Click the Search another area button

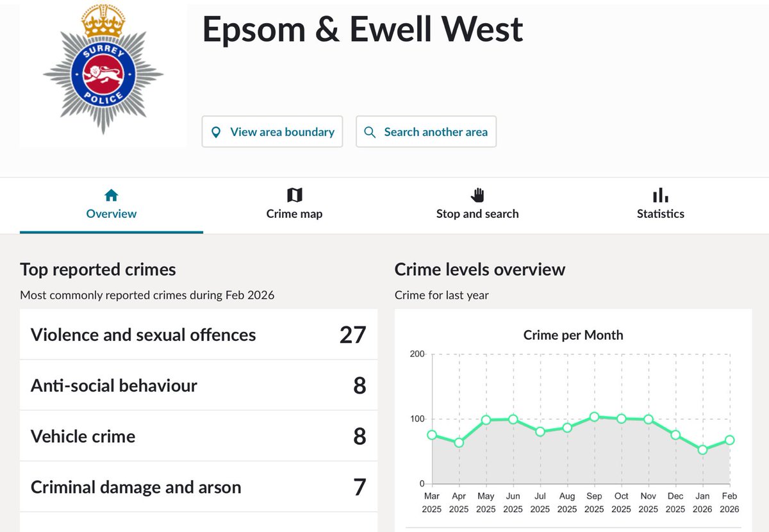click(x=426, y=131)
